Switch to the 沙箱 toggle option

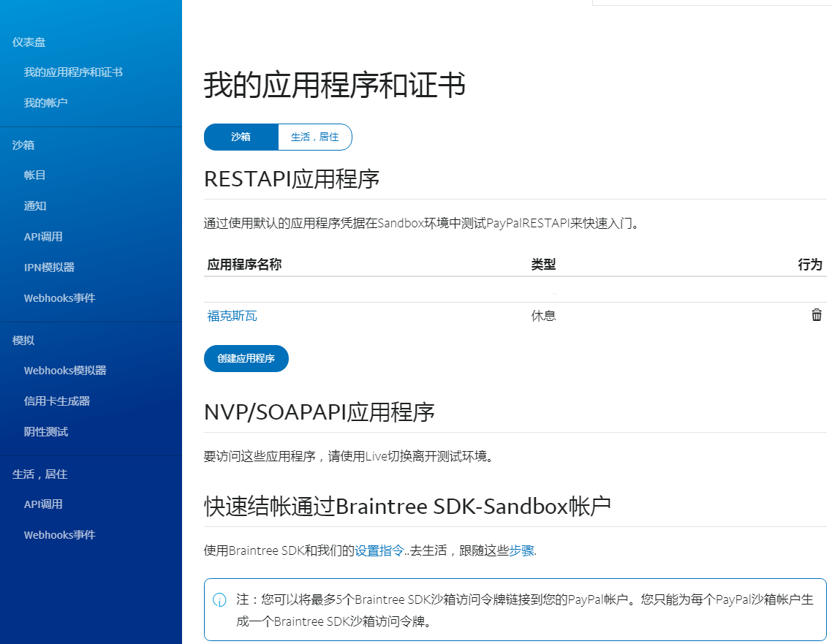click(241, 137)
